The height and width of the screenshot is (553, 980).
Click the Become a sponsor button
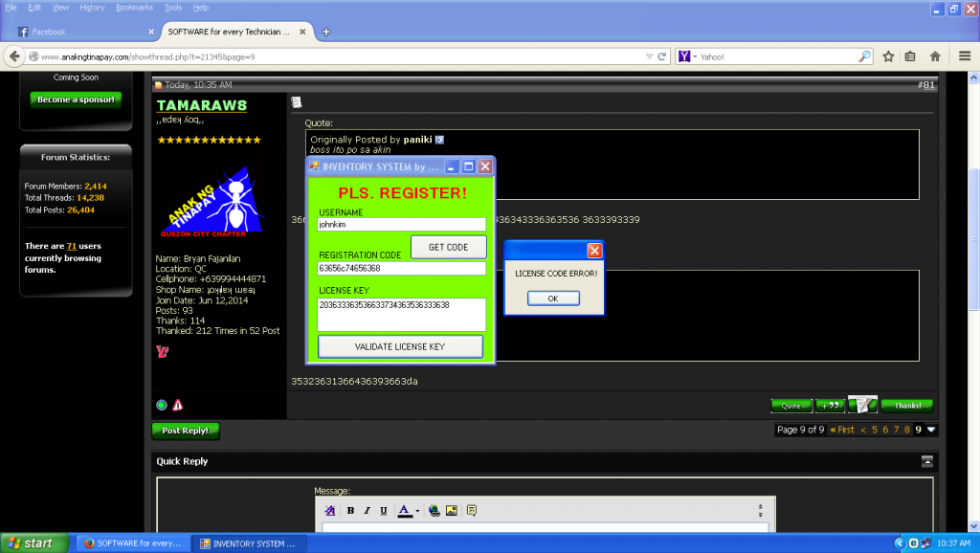(76, 100)
